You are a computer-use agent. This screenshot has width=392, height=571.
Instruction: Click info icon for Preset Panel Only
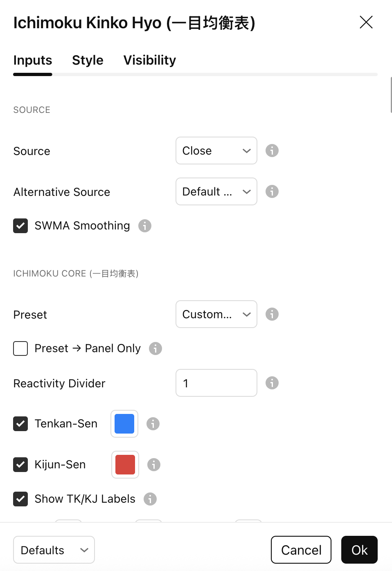tap(155, 348)
